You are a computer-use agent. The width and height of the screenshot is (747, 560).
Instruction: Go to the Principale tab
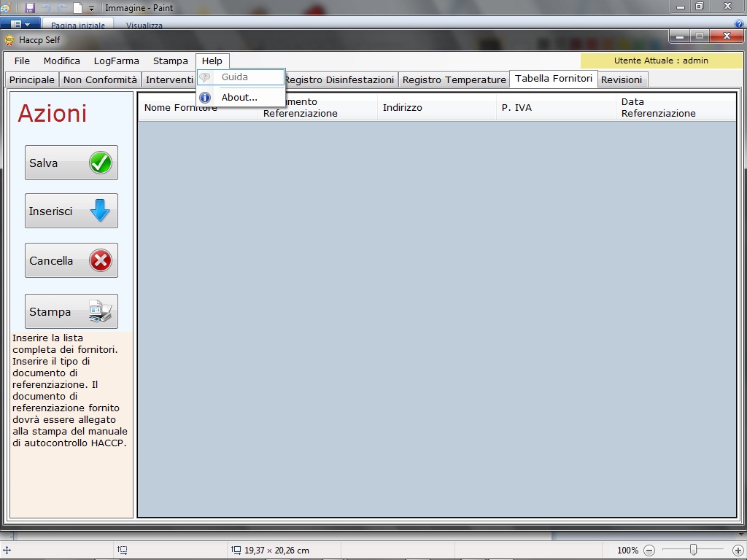point(32,79)
